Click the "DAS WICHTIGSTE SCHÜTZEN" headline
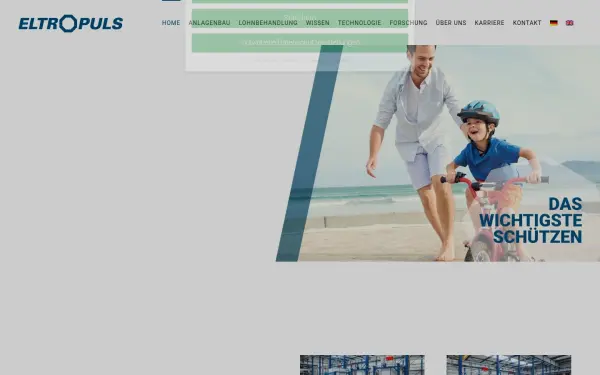The image size is (600, 375). point(531,220)
